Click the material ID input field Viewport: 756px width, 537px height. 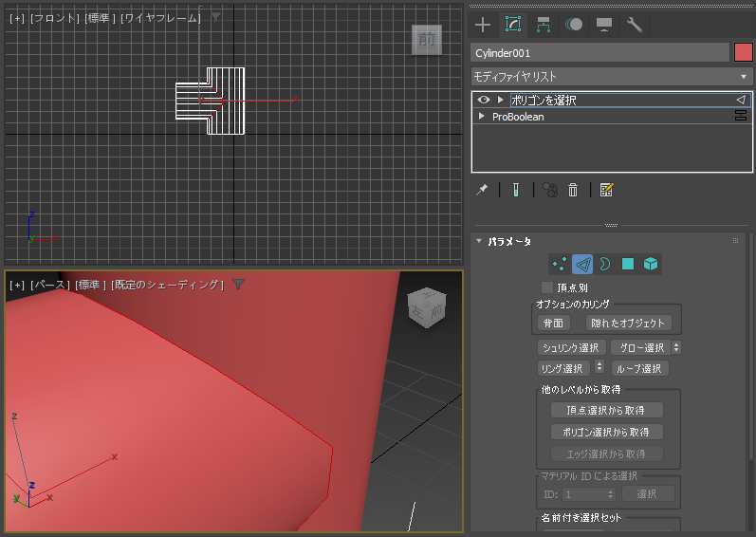pyautogui.click(x=583, y=494)
